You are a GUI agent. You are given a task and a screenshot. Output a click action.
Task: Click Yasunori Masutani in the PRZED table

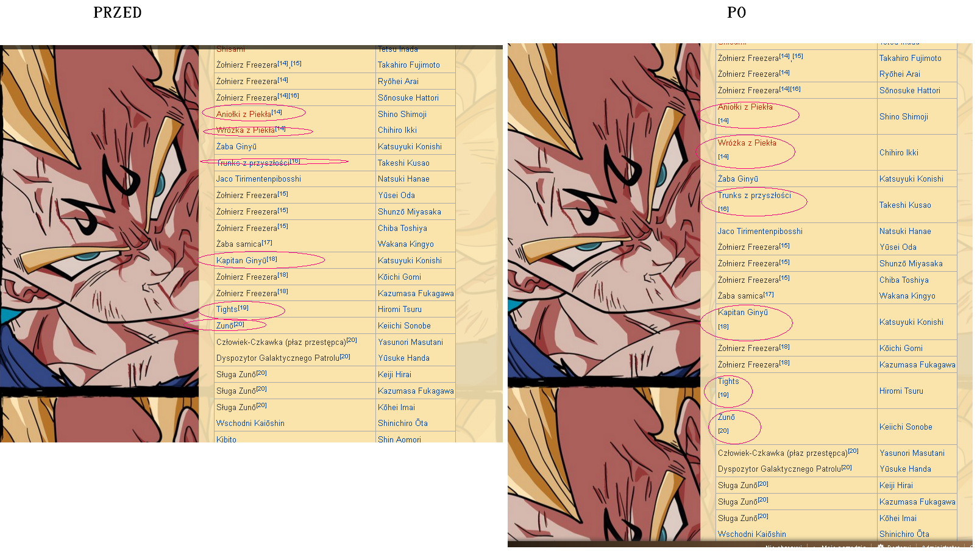(410, 342)
